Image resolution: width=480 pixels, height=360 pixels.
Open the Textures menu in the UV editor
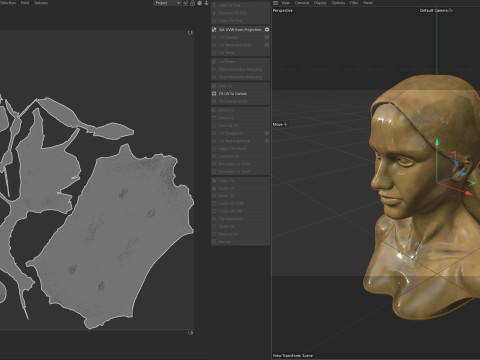[41, 3]
